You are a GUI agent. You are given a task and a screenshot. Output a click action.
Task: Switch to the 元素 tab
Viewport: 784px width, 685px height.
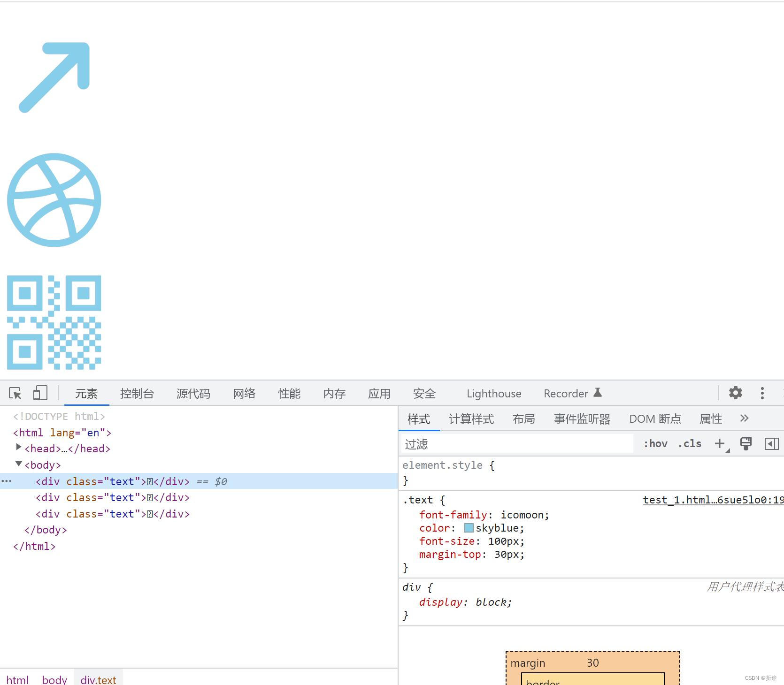(86, 394)
